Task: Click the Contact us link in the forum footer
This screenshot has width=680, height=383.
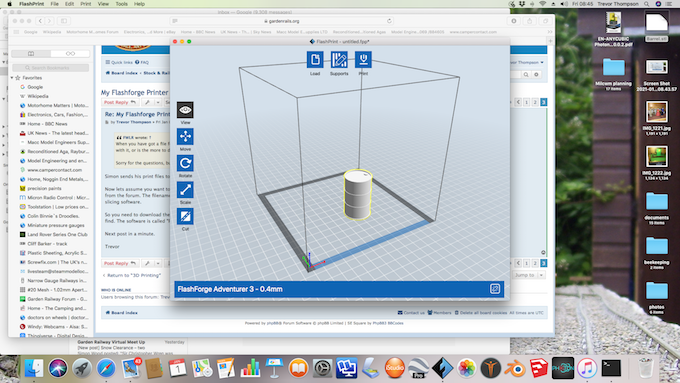Action: click(x=411, y=313)
